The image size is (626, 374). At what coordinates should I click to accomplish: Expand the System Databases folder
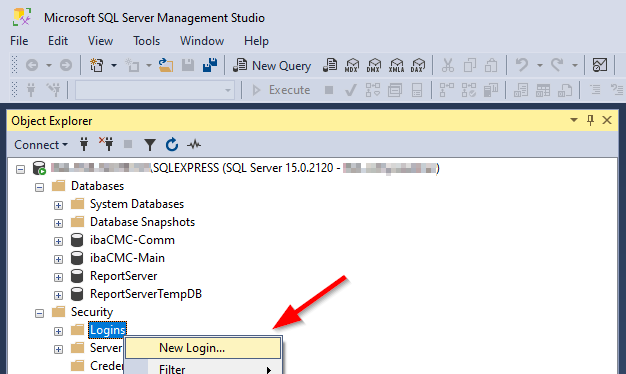(59, 205)
